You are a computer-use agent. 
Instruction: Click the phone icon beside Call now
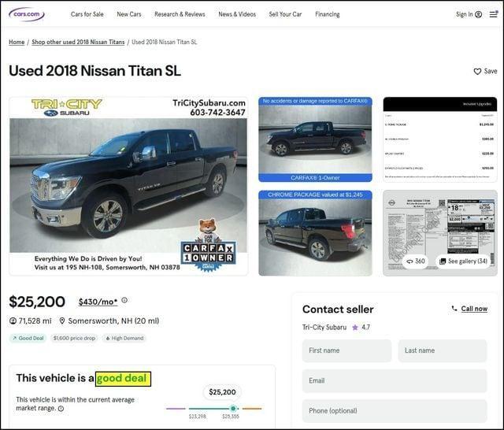pos(454,309)
